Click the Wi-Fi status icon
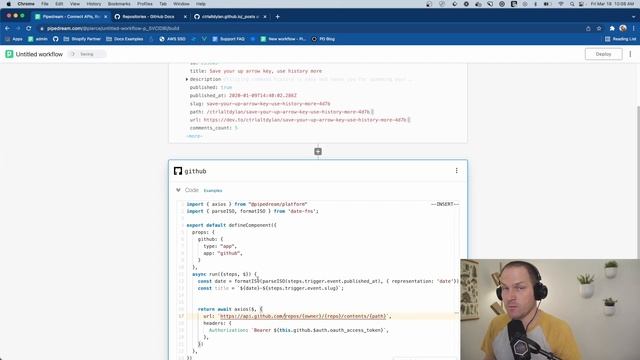Screen dimensions: 640x360 click(561, 4)
